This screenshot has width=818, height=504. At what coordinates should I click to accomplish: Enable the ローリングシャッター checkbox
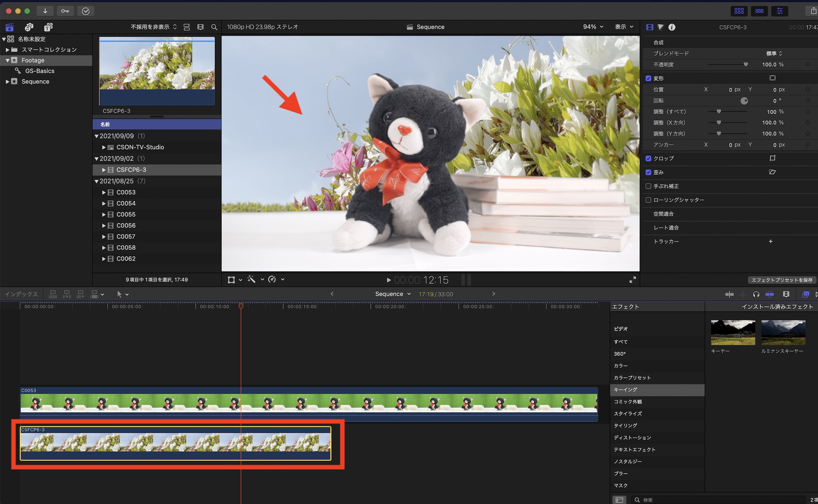[x=648, y=200]
